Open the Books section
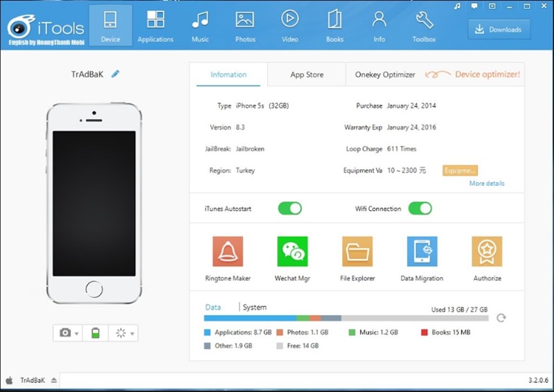The height and width of the screenshot is (392, 554). pos(334,26)
